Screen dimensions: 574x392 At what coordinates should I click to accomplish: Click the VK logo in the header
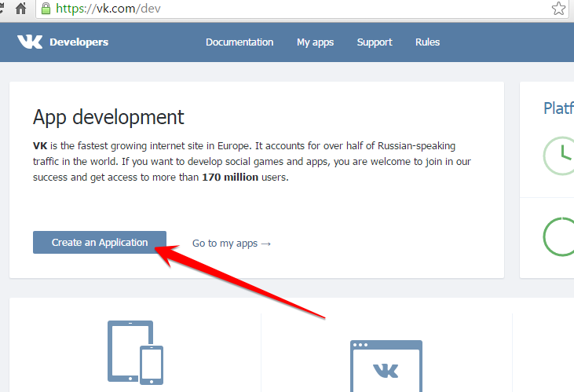coord(30,42)
